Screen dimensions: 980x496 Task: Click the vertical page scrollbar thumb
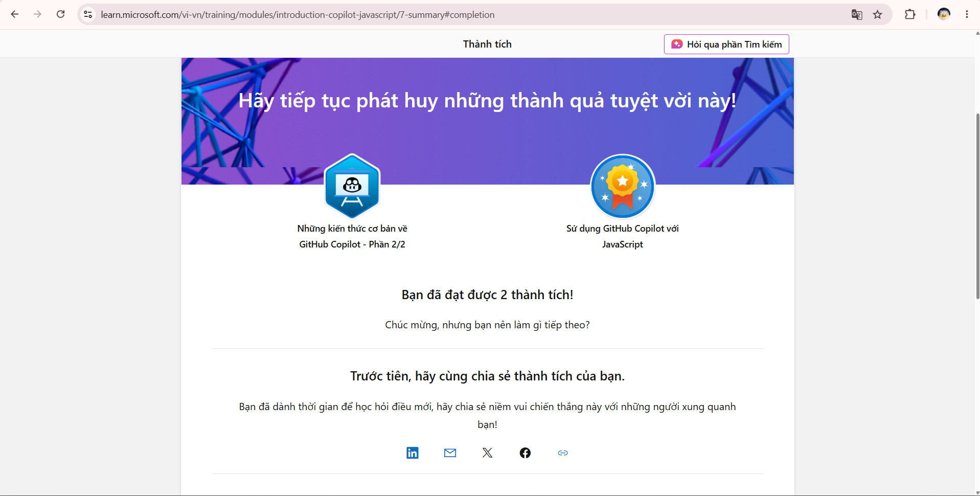pos(977,206)
